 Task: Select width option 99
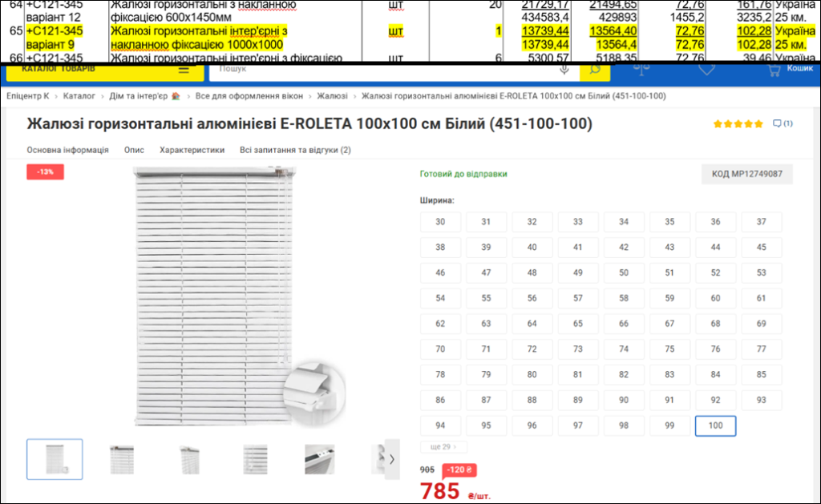(x=669, y=425)
